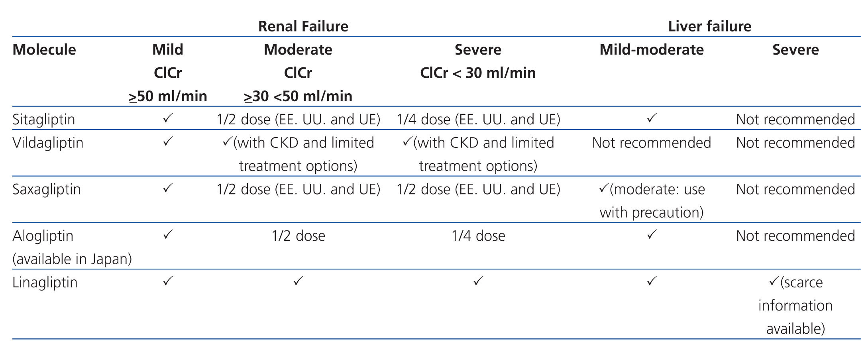Select the Sitagliptin row label
The image size is (868, 344).
(x=43, y=120)
